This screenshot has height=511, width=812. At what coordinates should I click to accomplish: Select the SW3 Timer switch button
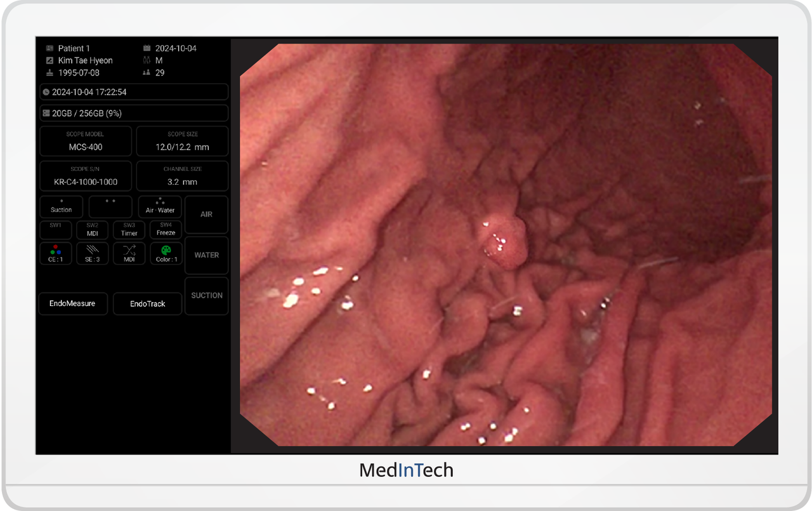129,229
